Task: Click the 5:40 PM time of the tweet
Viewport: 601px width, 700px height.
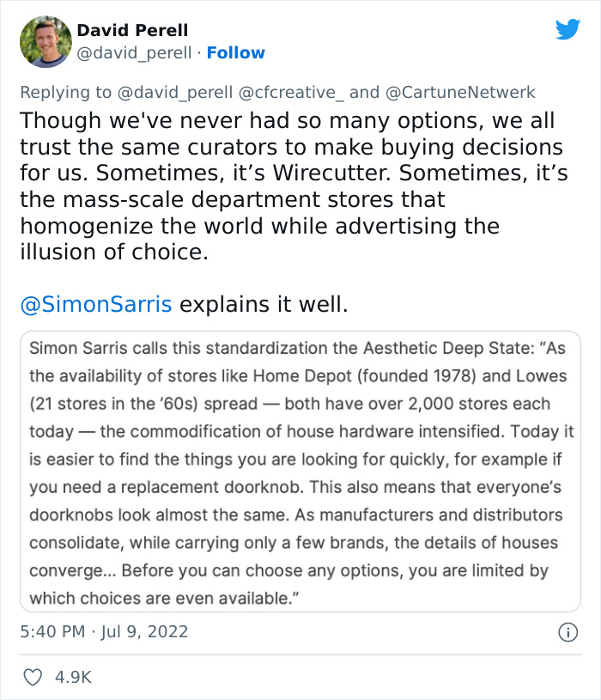Action: point(52,632)
